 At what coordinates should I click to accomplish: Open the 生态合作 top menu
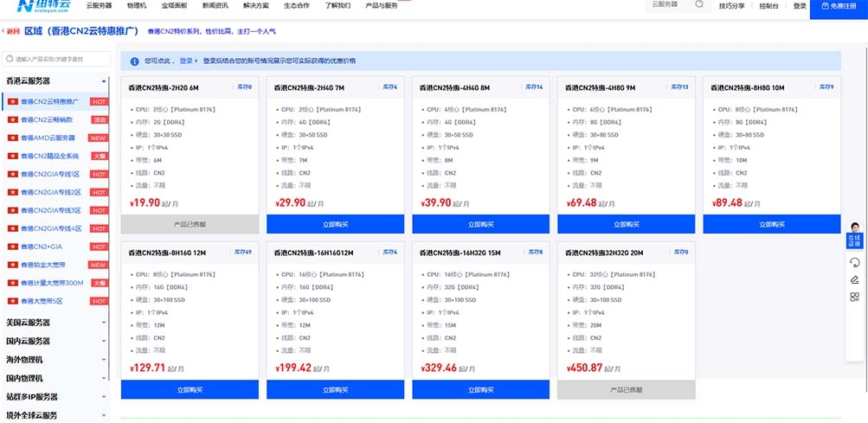[297, 5]
